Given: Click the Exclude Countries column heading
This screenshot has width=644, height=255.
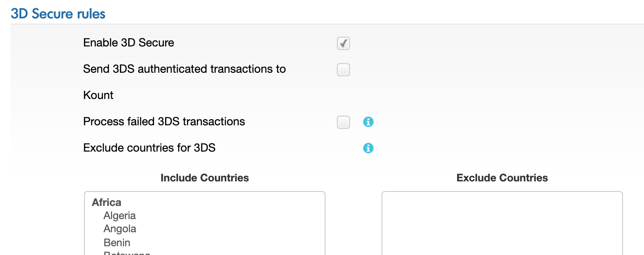Looking at the screenshot, I should point(502,178).
